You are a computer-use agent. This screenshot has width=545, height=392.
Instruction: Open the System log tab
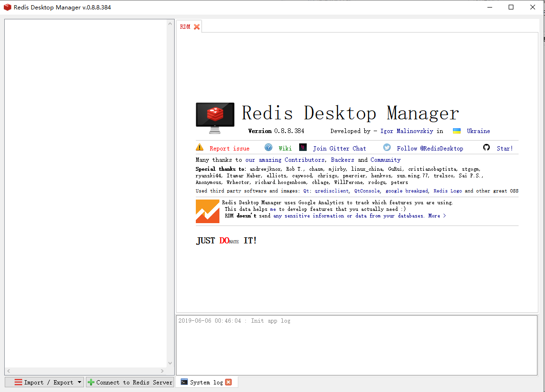[207, 382]
